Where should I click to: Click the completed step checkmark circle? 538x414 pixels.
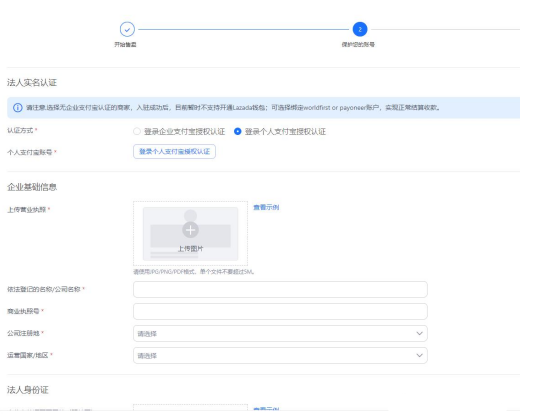click(127, 29)
